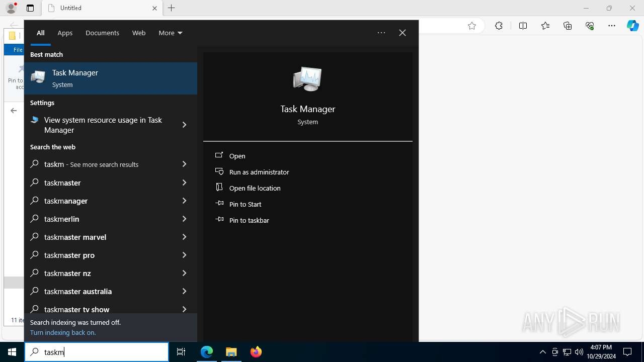Image resolution: width=644 pixels, height=362 pixels.
Task: Click the taskbar search input field
Action: point(97,352)
